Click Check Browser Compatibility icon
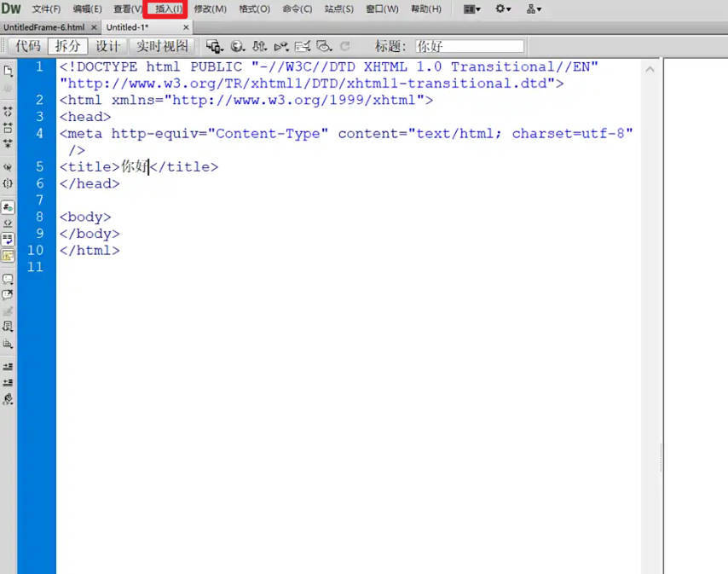The height and width of the screenshot is (574, 728). (x=303, y=46)
